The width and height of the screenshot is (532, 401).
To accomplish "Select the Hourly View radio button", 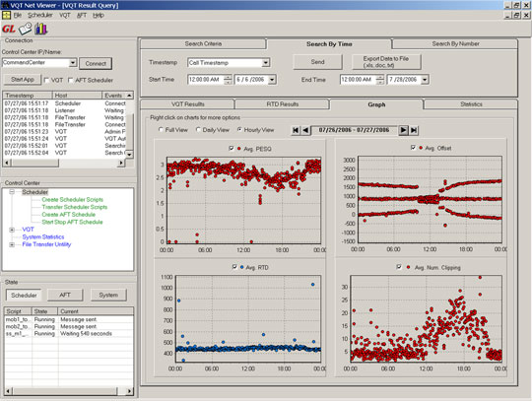I will tap(239, 130).
